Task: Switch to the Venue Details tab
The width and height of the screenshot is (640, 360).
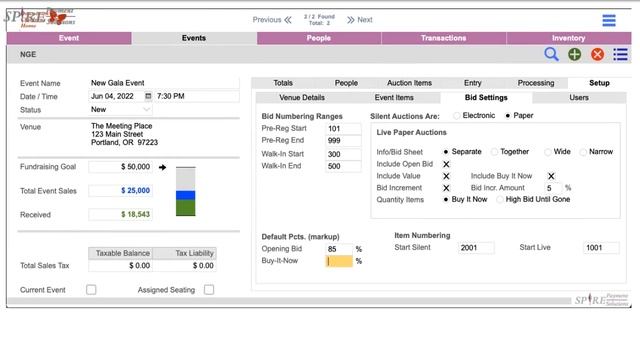Action: (x=302, y=98)
